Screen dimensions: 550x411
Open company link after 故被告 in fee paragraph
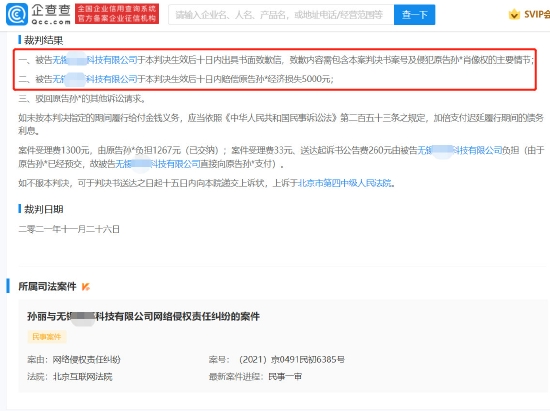click(158, 164)
